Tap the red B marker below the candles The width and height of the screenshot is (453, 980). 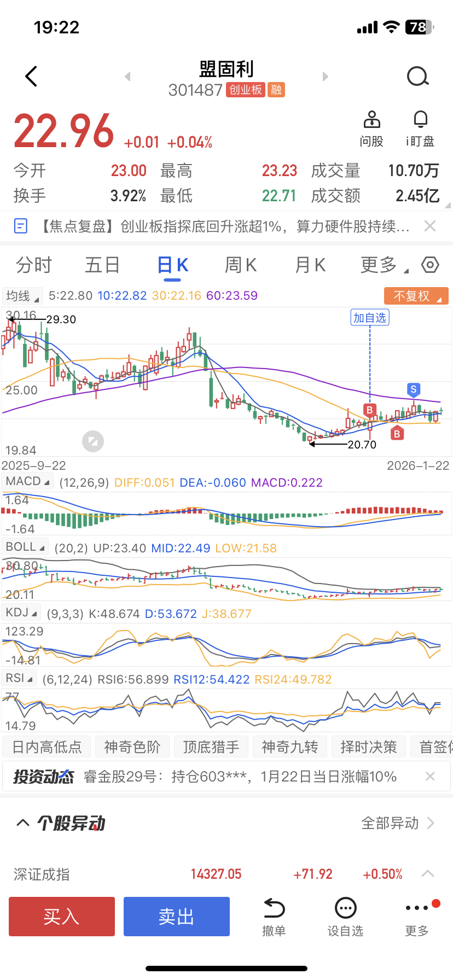click(x=397, y=434)
